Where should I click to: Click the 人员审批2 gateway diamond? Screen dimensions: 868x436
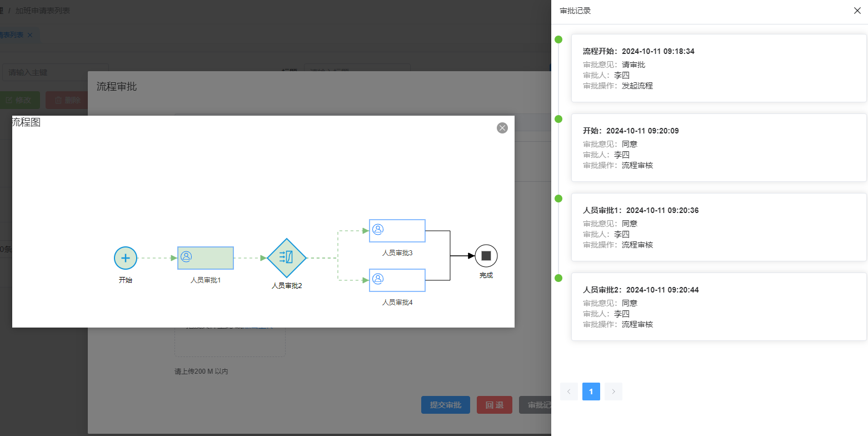[287, 258]
